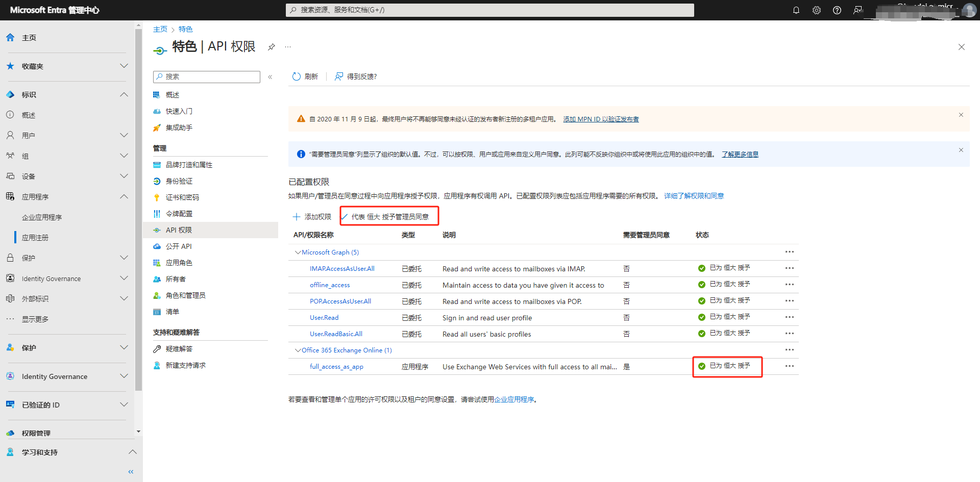Select the 主页 home icon in the sidebar
The width and height of the screenshot is (980, 482).
point(10,37)
